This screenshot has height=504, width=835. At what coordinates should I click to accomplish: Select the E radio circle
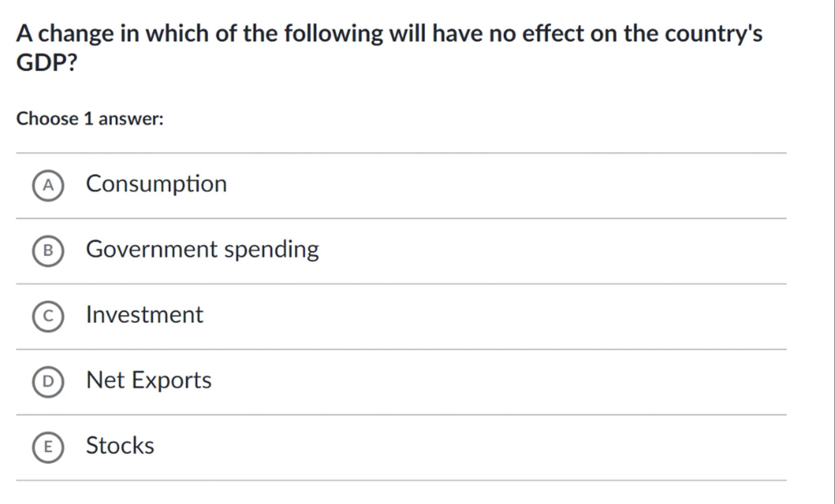[x=48, y=447]
